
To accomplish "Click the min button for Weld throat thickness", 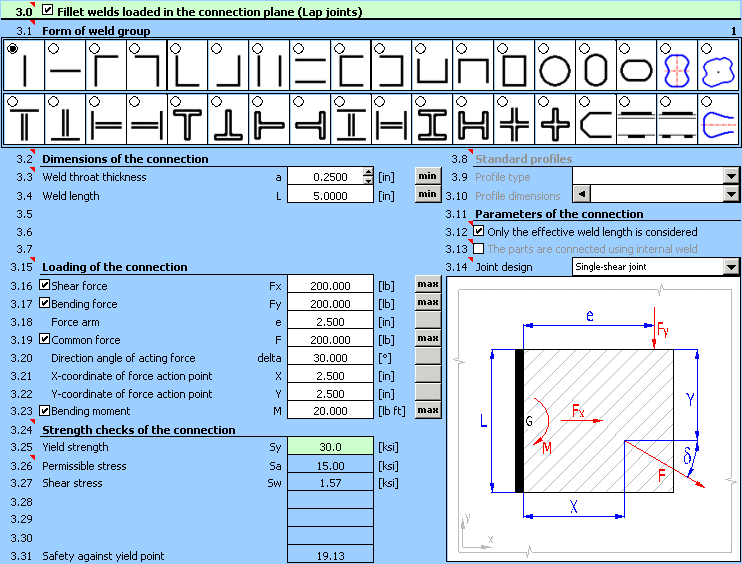I will point(427,177).
